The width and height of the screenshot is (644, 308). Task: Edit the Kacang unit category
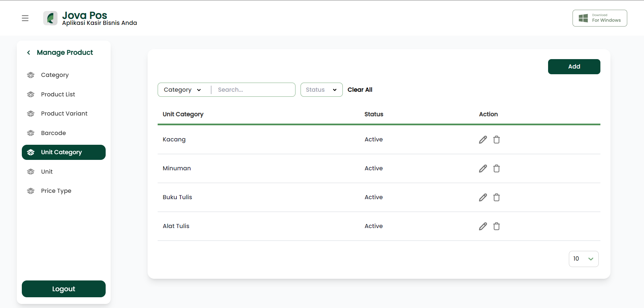tap(483, 139)
